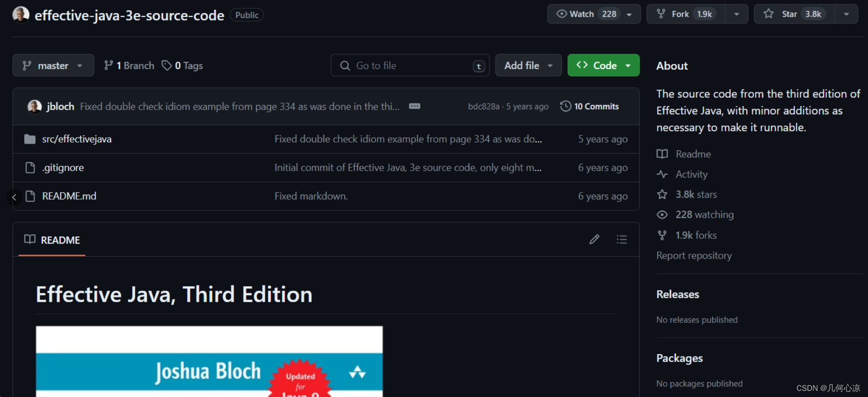
Task: Open Readme link in About section
Action: pos(693,154)
